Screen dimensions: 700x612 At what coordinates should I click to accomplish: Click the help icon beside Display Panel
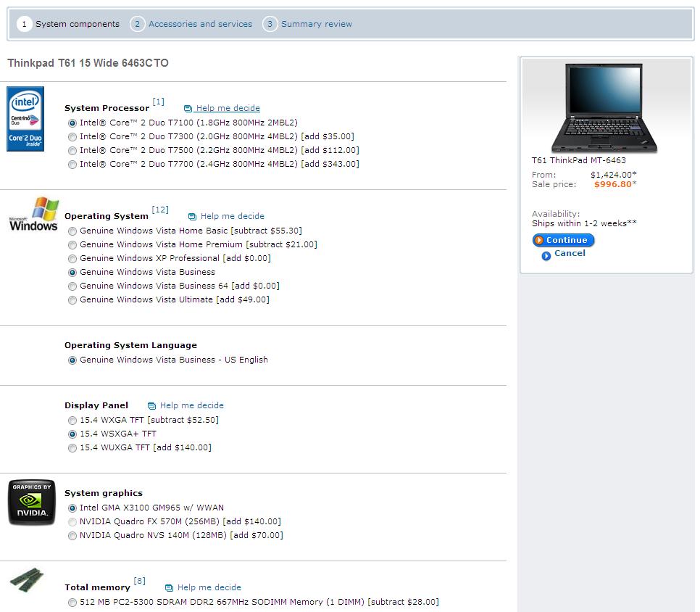[x=151, y=405]
